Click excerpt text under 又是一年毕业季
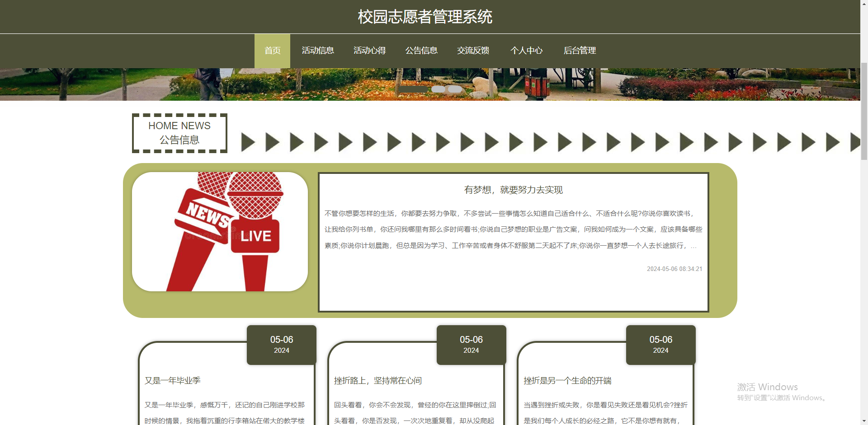Screen dimensions: 868x425 pos(225,413)
